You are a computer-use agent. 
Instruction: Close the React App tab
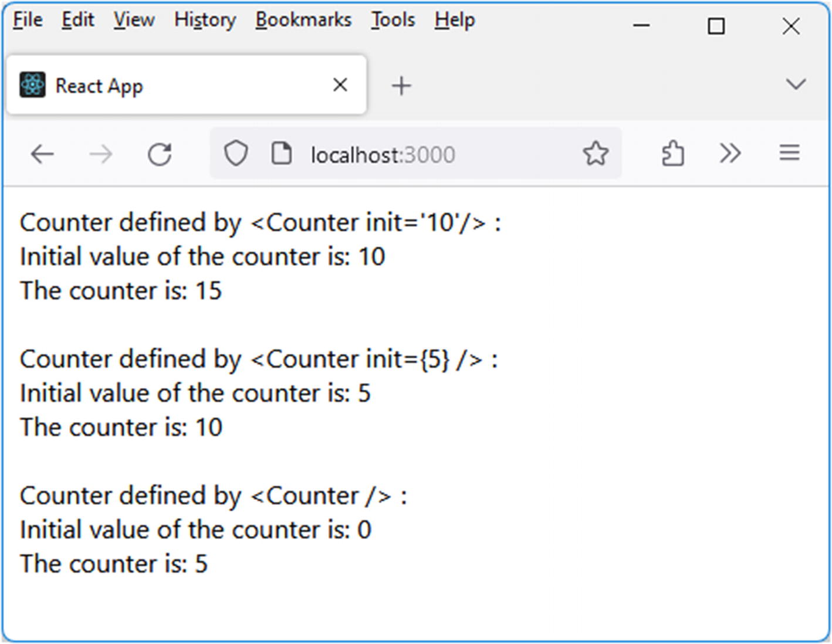tap(340, 85)
